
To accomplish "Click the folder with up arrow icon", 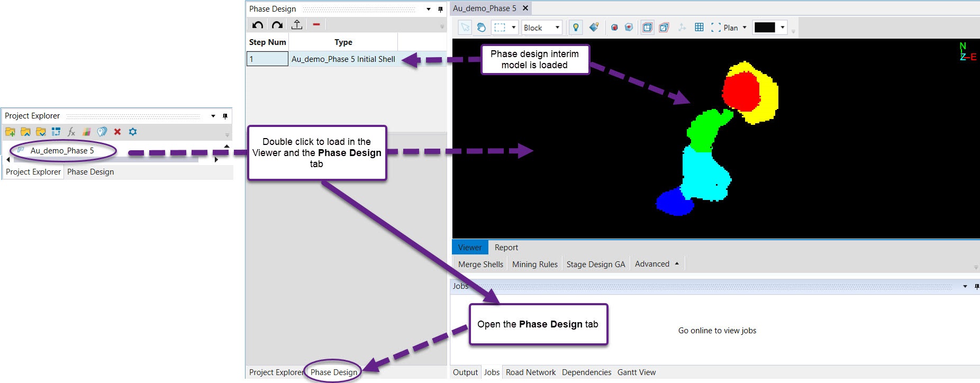I will pos(25,132).
